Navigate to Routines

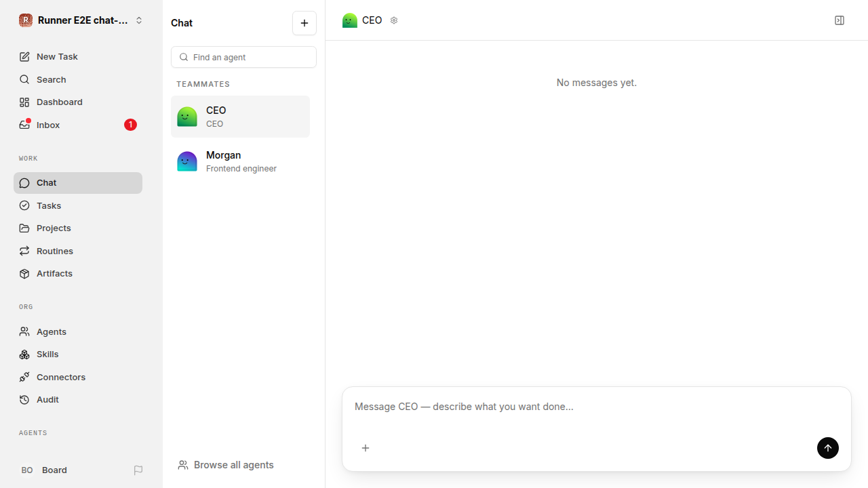78,251
